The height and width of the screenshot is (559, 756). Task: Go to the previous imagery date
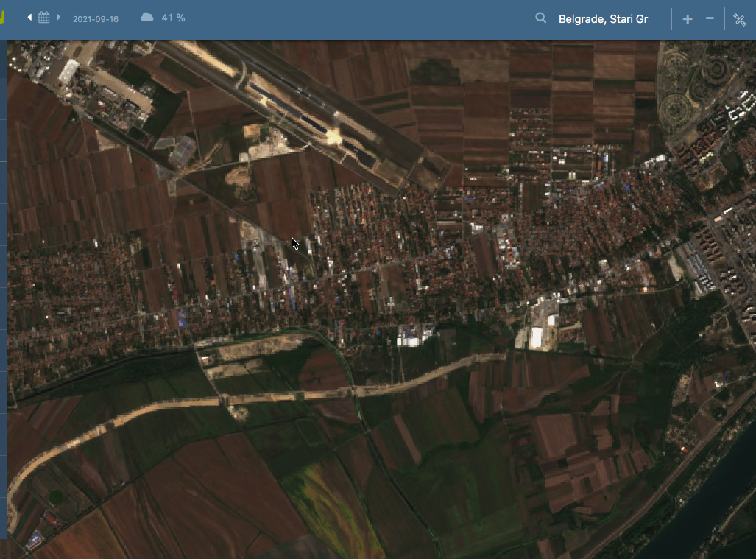tap(29, 18)
